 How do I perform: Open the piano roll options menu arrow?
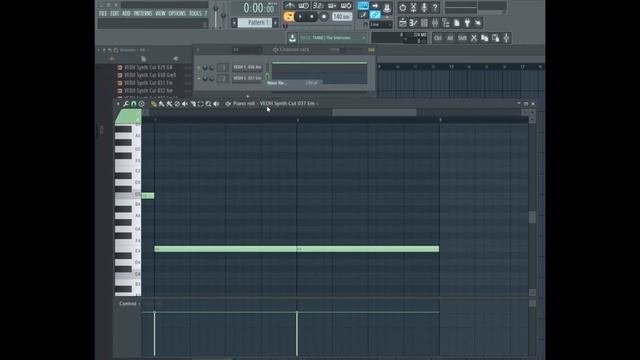point(118,104)
